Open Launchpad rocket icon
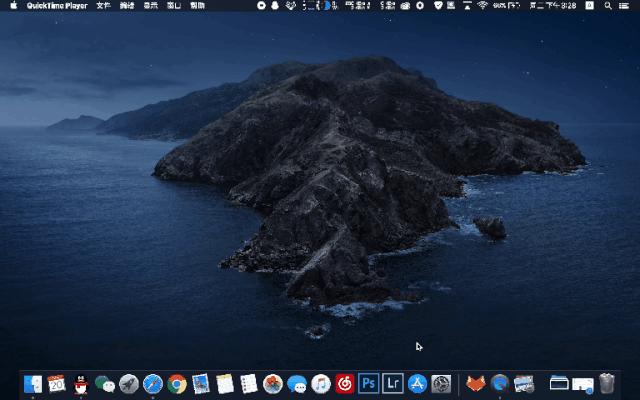 (x=129, y=383)
